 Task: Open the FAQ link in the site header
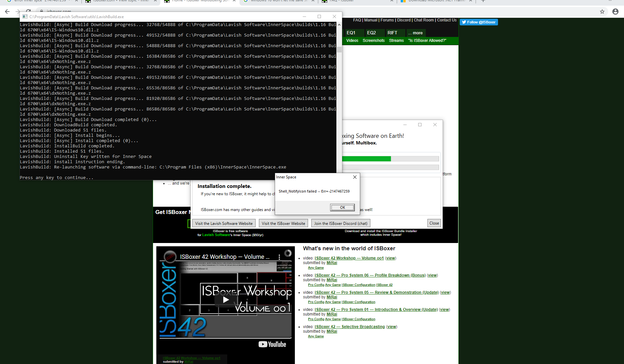[x=357, y=20]
